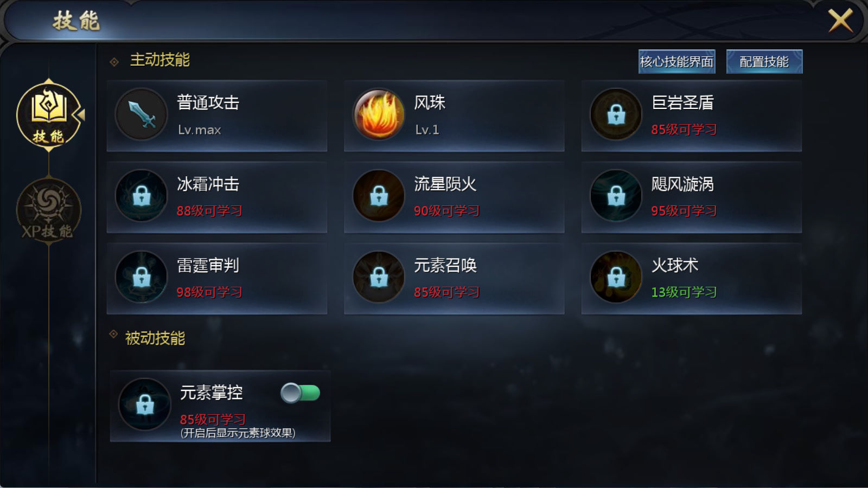Tap the locked 元素掌控 passive skill icon
The height and width of the screenshot is (488, 868).
tap(144, 404)
